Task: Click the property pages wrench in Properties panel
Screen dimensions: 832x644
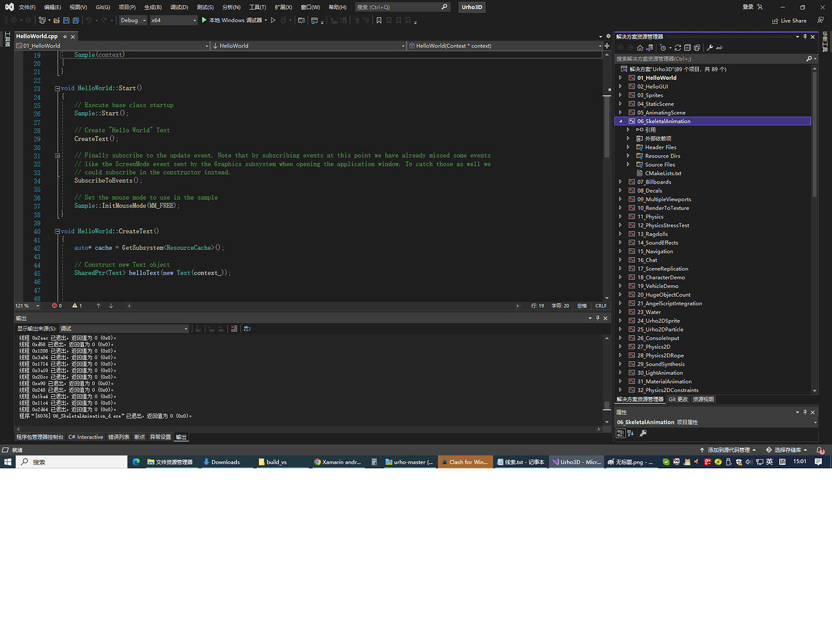Action: pos(643,433)
